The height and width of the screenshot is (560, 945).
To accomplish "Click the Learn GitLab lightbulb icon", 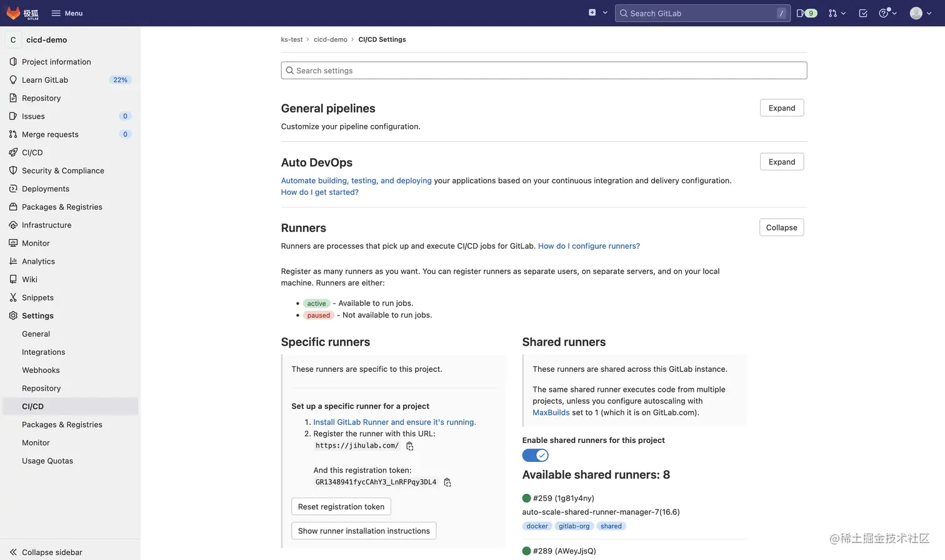I will 13,80.
